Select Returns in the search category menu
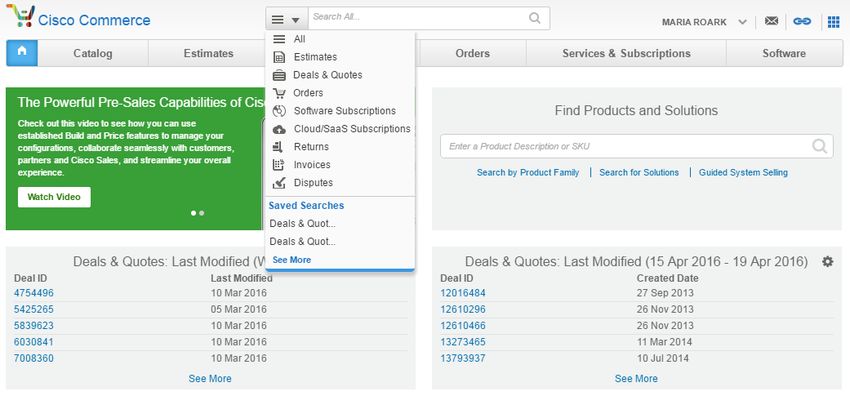 pyautogui.click(x=311, y=147)
